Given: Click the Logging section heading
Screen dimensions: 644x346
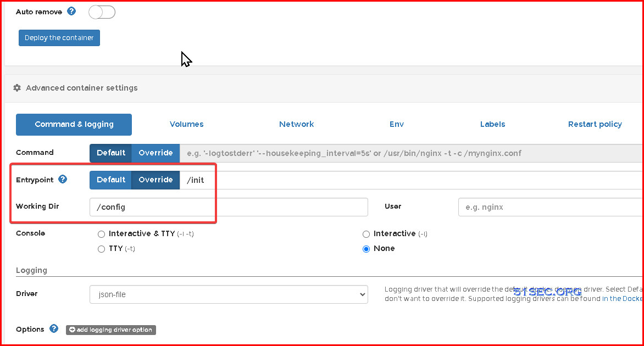Looking at the screenshot, I should [x=32, y=270].
